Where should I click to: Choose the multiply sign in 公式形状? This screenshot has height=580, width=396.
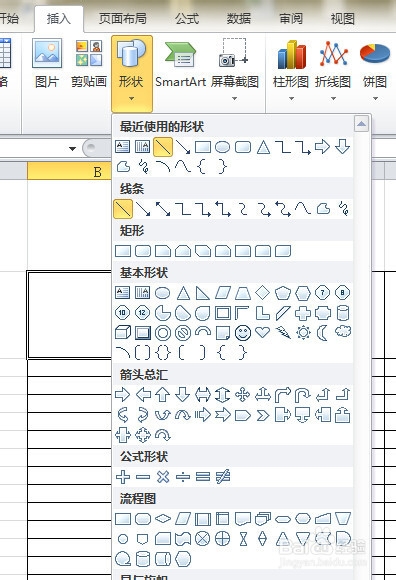coord(163,477)
